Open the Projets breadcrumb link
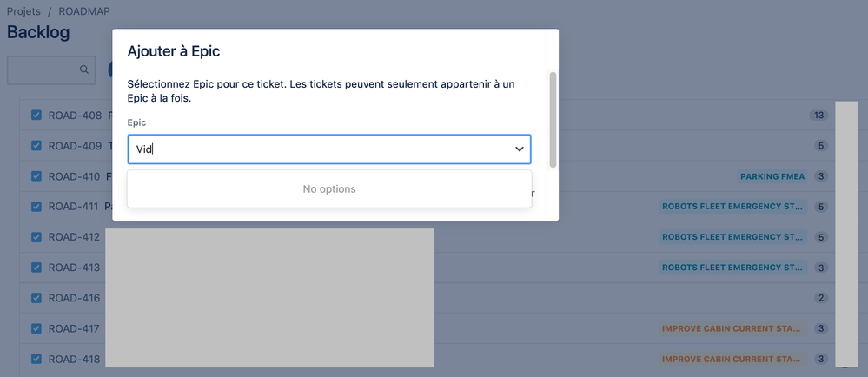Image resolution: width=868 pixels, height=377 pixels. [x=23, y=11]
